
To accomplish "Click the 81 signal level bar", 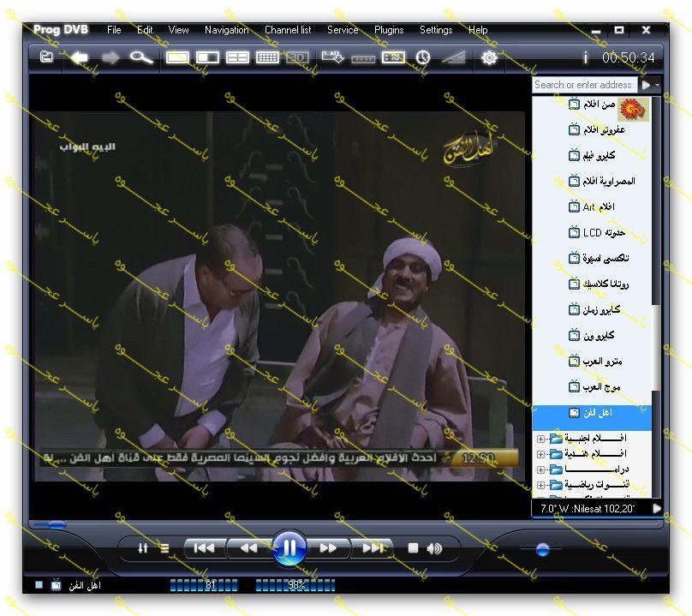I will (204, 585).
